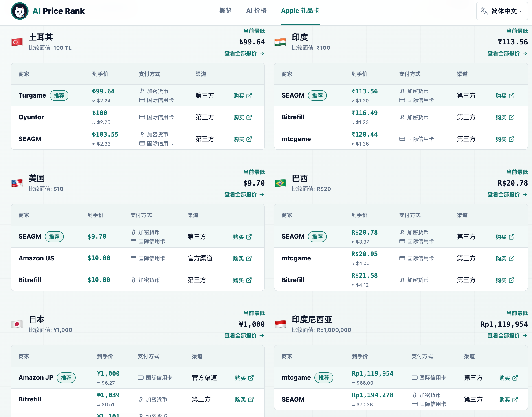Click arrow icon beside 印度 查看全部报价
Screen dimensions: 532x417
(525, 53)
